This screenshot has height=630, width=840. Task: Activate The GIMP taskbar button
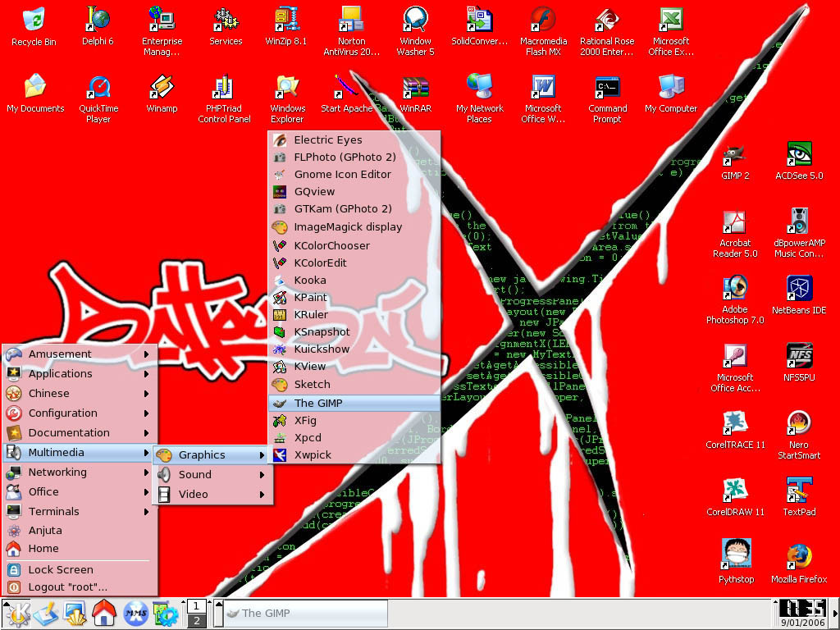[305, 614]
